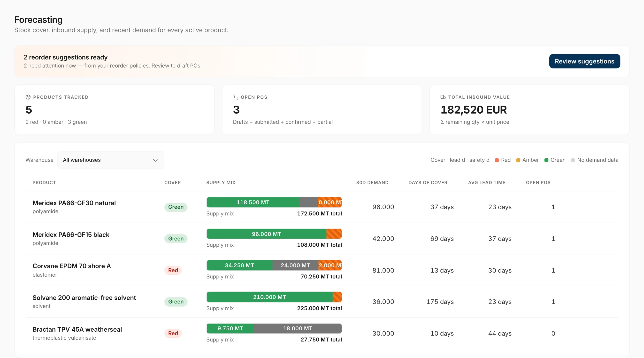Click Red badge for Corvane EPDM row
This screenshot has width=644, height=358.
click(x=173, y=270)
